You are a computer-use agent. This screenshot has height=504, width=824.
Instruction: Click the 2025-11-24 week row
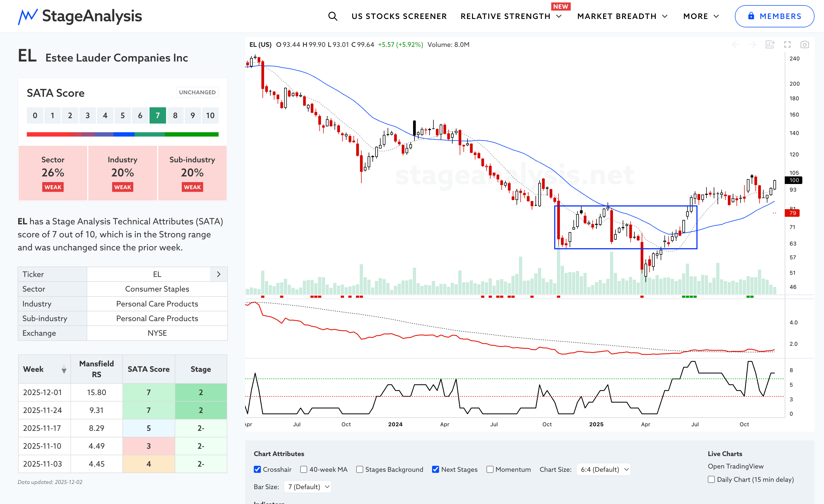pos(43,410)
